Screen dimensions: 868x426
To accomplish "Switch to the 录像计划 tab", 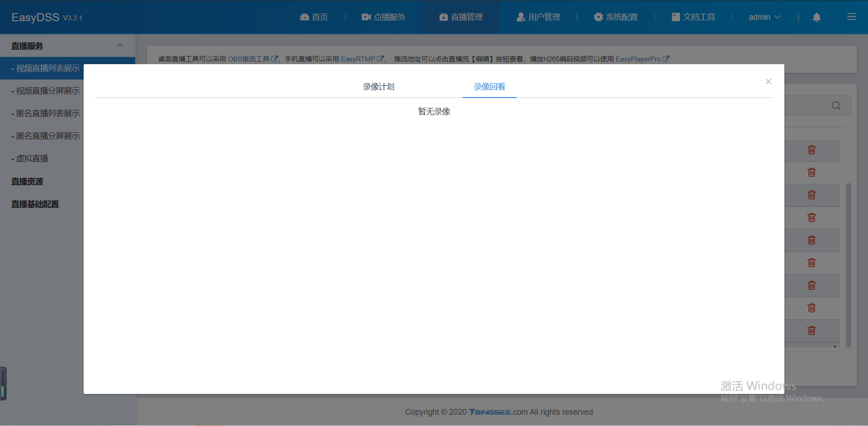I will (x=378, y=86).
